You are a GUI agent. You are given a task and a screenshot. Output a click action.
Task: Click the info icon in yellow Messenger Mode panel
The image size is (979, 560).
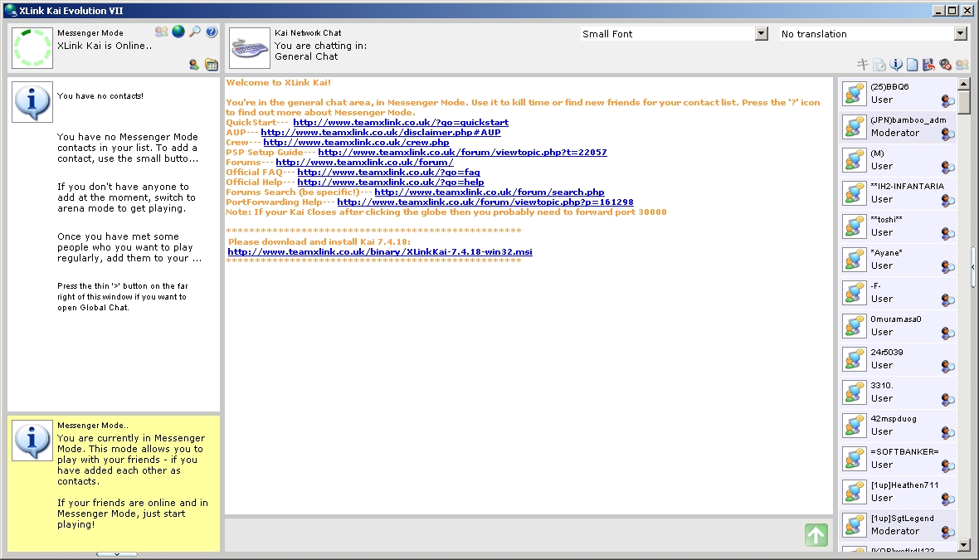click(x=32, y=441)
